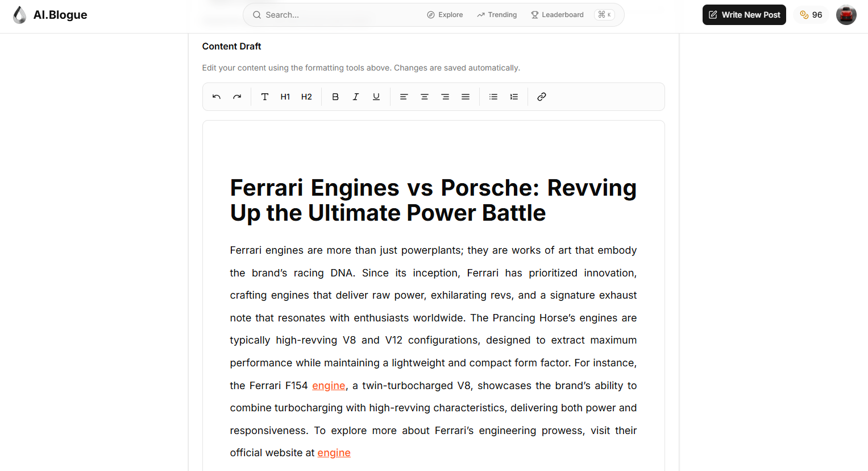This screenshot has width=868, height=471.
Task: Align text to the right
Action: pyautogui.click(x=445, y=97)
